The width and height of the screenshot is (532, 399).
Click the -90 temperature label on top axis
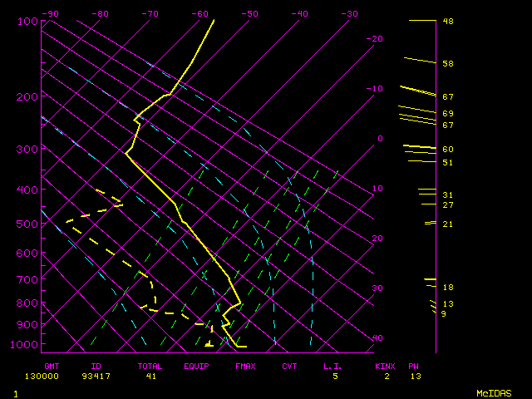50,13
